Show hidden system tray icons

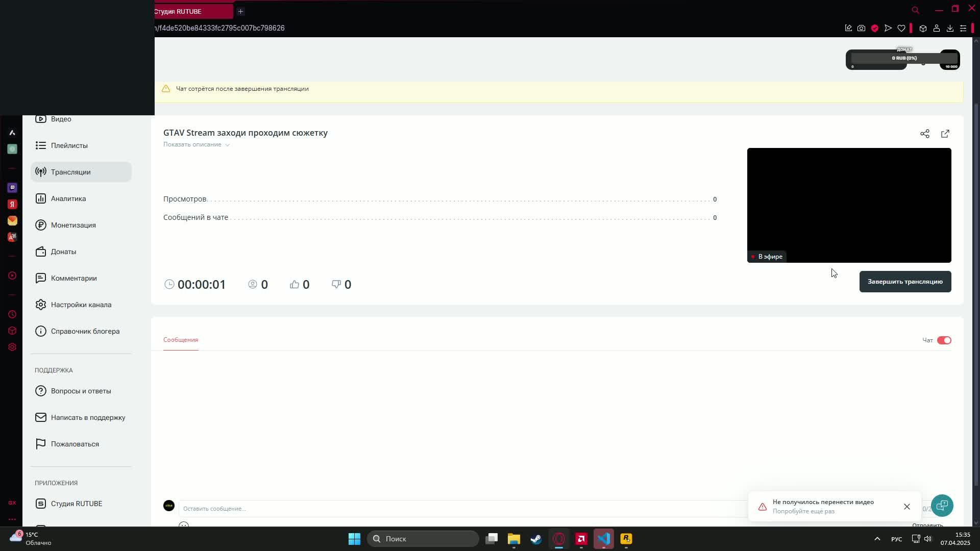tap(877, 539)
